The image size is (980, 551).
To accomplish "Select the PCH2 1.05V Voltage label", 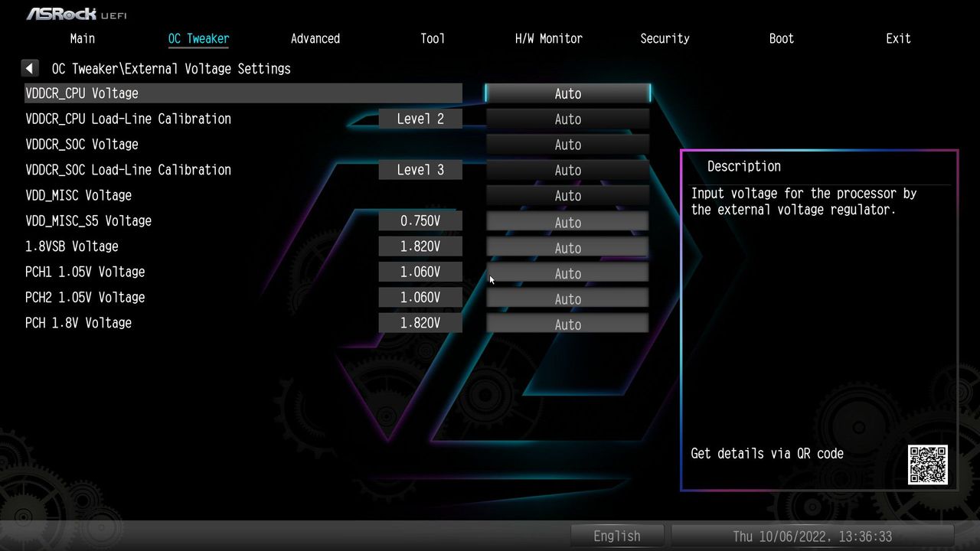I will pos(85,298).
